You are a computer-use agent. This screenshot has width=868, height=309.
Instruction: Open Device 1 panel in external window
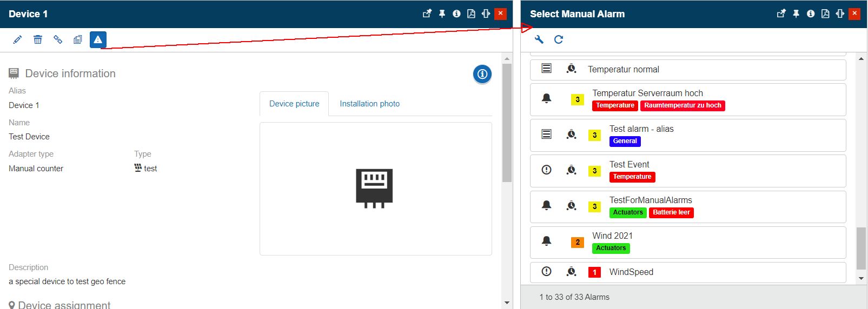click(427, 14)
